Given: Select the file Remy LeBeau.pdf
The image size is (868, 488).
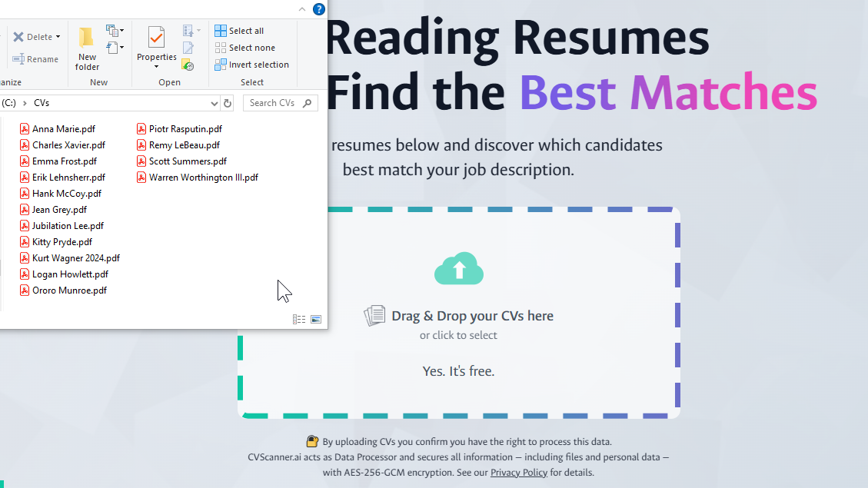Looking at the screenshot, I should point(178,145).
